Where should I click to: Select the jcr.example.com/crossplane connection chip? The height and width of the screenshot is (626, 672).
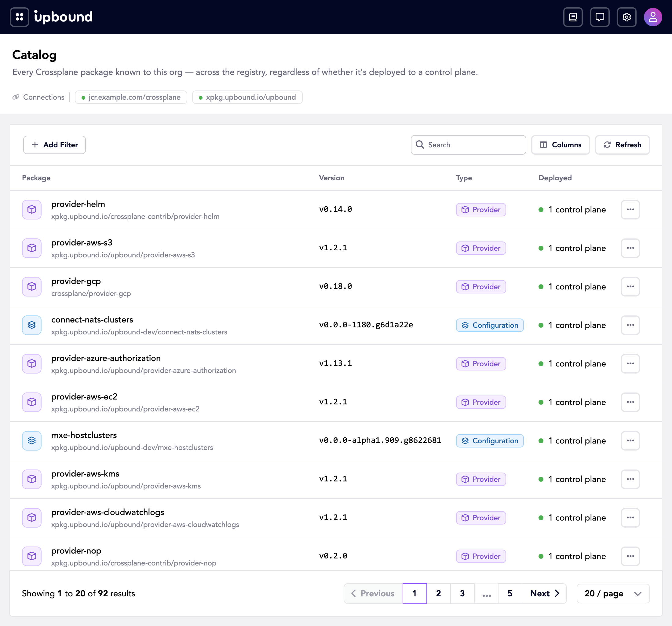pos(131,98)
